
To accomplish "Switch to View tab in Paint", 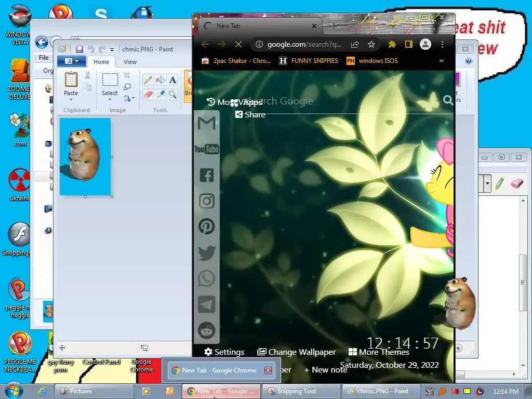I will (130, 62).
